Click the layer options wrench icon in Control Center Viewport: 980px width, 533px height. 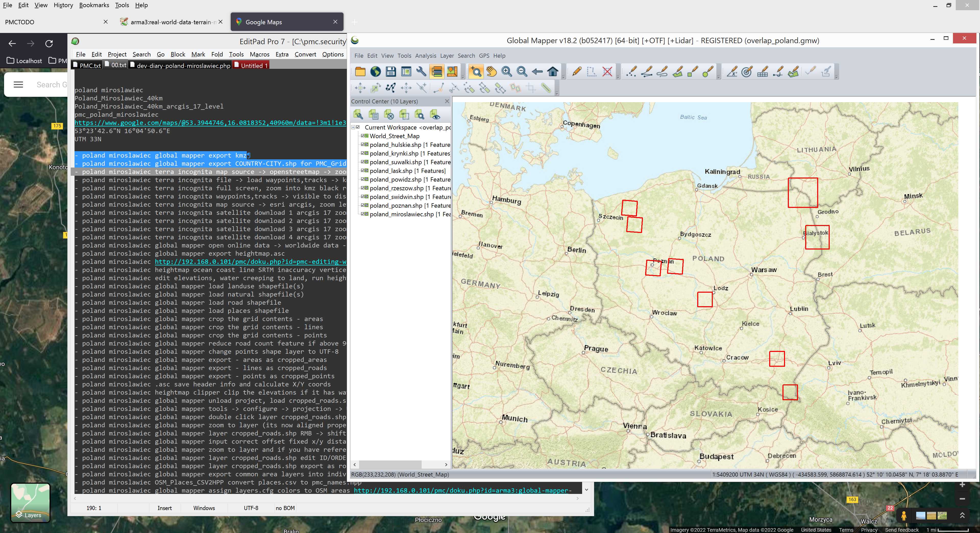(x=358, y=114)
